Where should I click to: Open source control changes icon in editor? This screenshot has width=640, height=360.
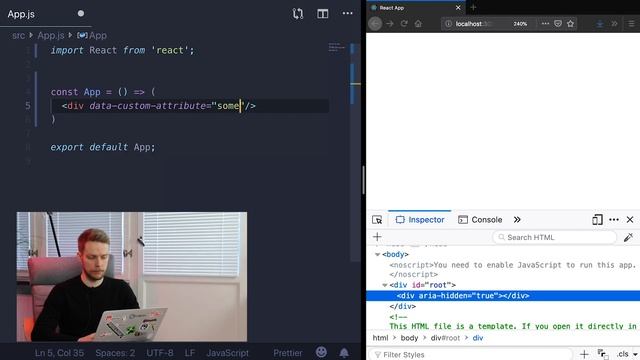[x=298, y=14]
